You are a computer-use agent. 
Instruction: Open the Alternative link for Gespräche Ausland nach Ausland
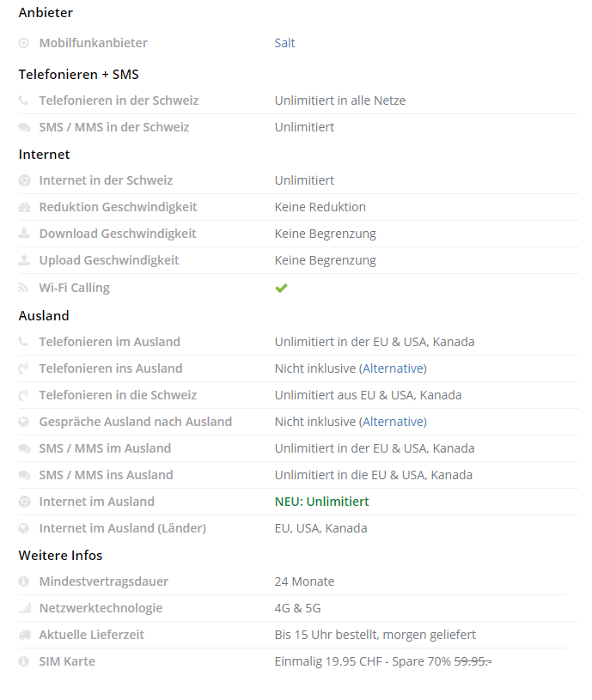pyautogui.click(x=393, y=422)
